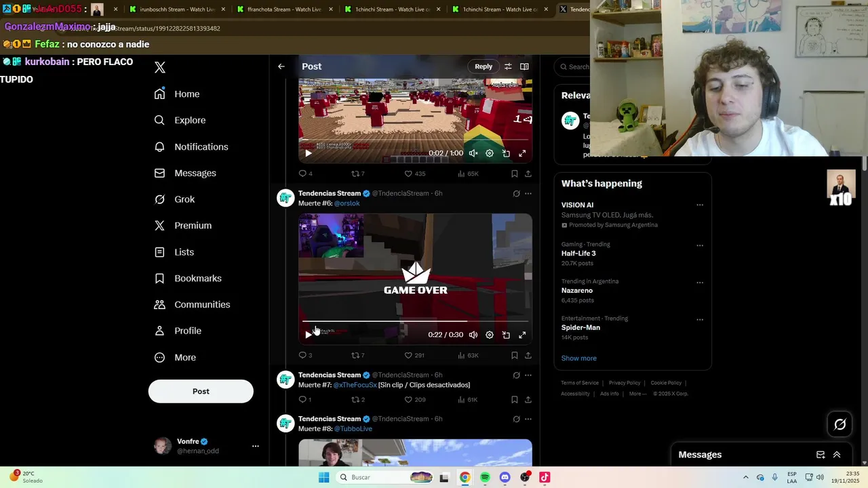Open more options on Muerte #7 post
The width and height of the screenshot is (868, 488).
click(x=528, y=375)
